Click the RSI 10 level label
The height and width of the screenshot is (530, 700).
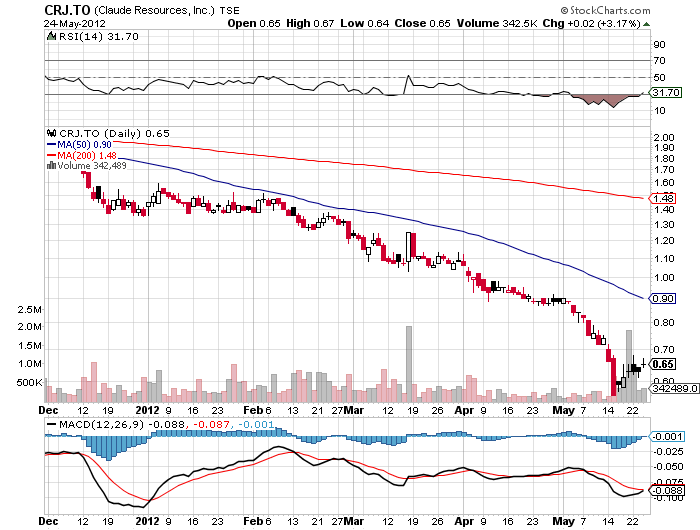[x=659, y=110]
